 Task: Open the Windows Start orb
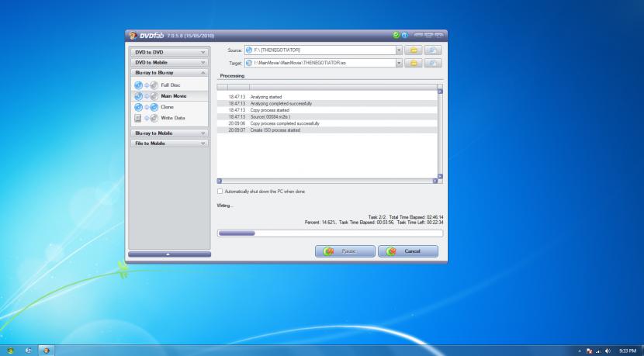(x=11, y=351)
